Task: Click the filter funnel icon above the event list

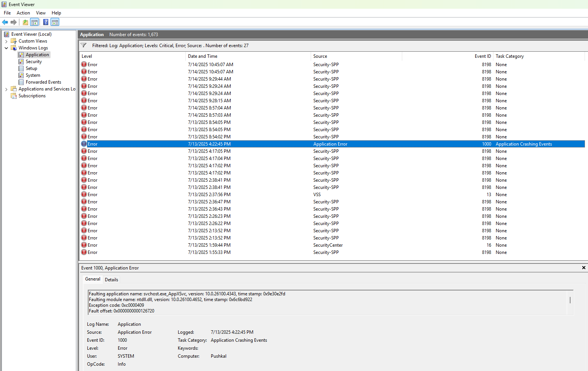Action: (84, 45)
